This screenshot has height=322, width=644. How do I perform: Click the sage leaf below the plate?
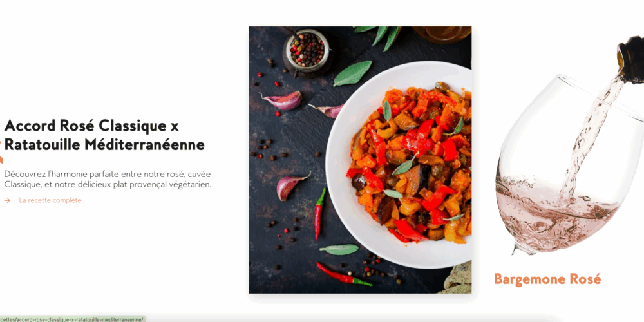[x=339, y=249]
